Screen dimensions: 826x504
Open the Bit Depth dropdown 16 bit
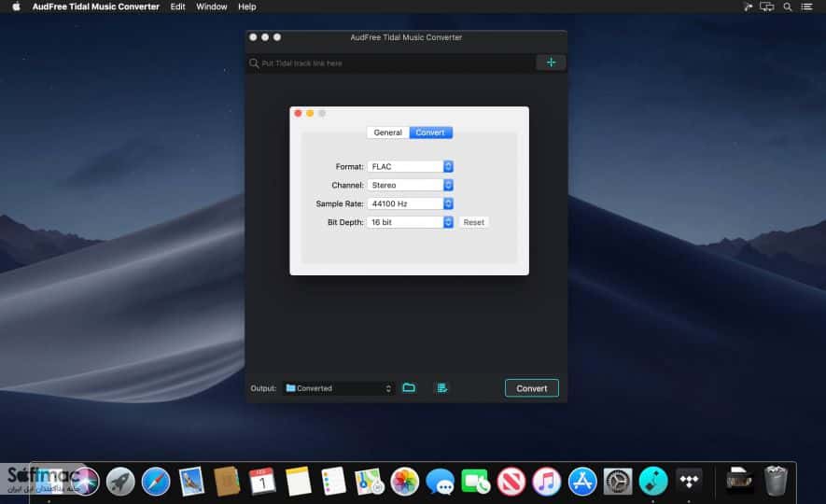click(411, 222)
